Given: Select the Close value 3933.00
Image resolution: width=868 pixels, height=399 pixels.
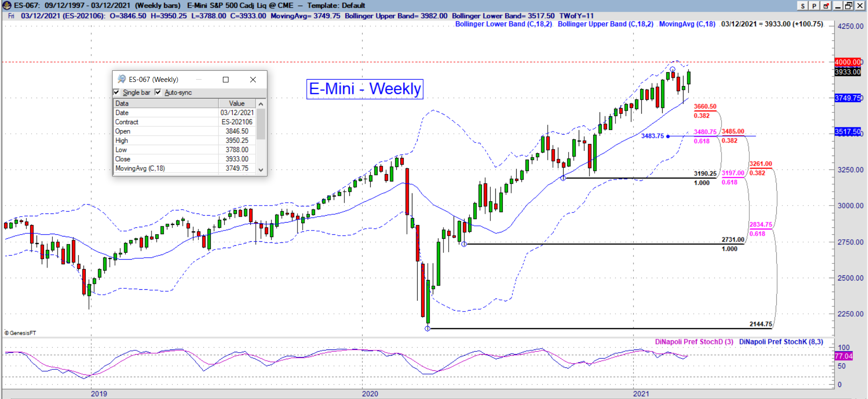Looking at the screenshot, I should point(237,159).
